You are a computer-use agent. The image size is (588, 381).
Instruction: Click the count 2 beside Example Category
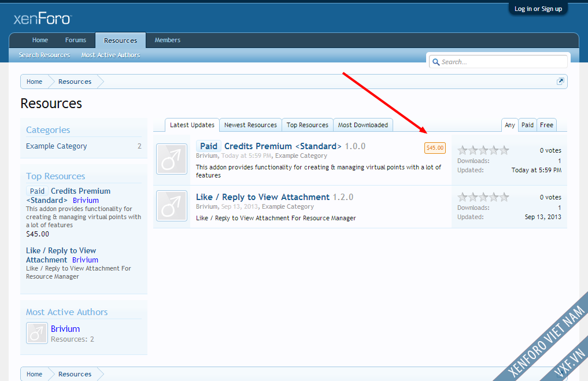pyautogui.click(x=139, y=146)
